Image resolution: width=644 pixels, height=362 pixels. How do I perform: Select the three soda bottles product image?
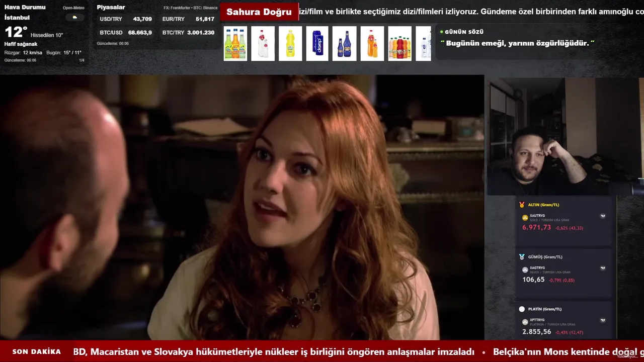[x=235, y=44]
